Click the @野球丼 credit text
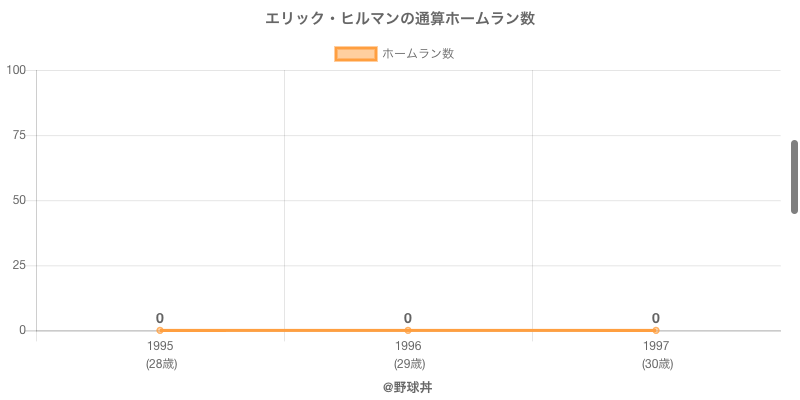800x400 pixels. click(x=408, y=388)
